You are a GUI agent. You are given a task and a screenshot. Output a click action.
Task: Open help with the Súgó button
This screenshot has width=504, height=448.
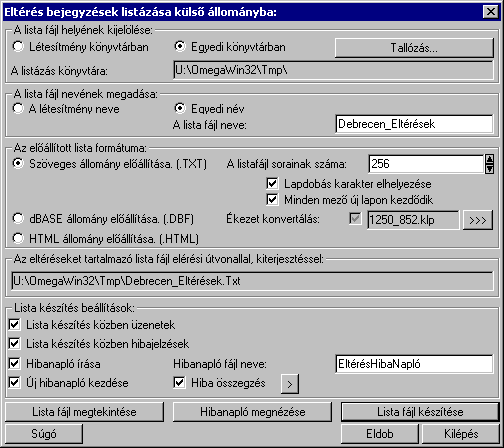44,434
